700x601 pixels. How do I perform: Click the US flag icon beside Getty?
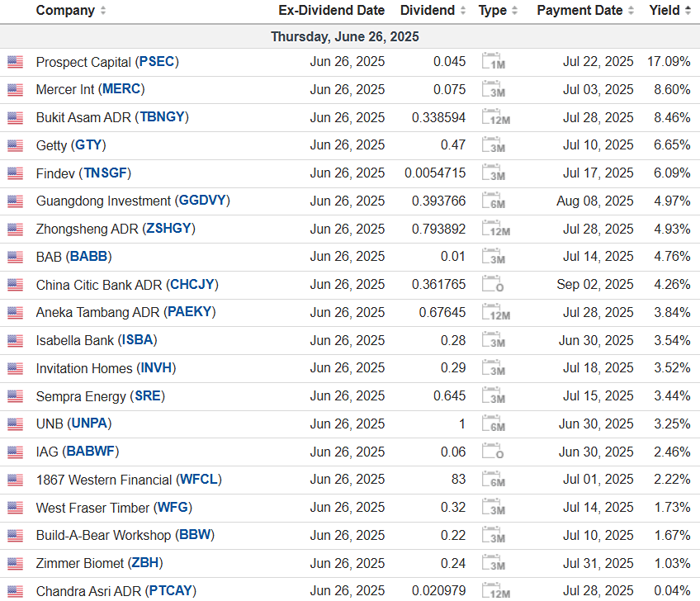tap(15, 145)
